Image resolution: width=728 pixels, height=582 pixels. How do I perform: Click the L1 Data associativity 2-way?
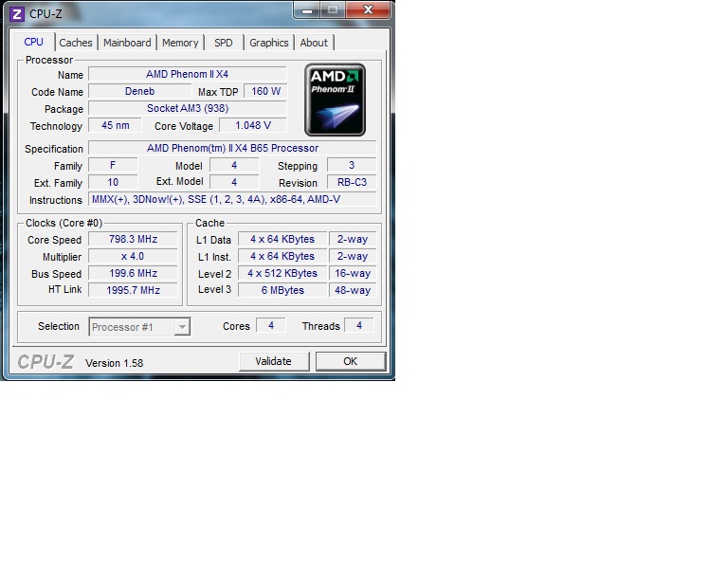pos(353,239)
